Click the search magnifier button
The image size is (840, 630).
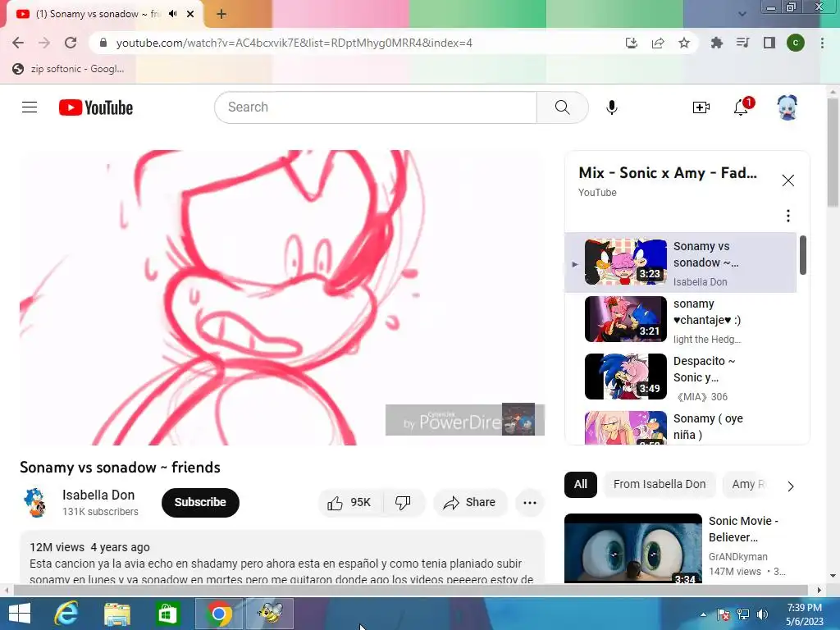click(x=562, y=107)
